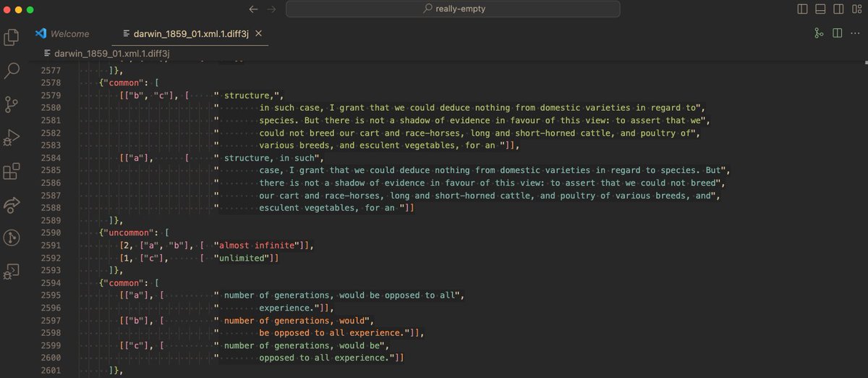Click the really-empty command center search box

(453, 9)
